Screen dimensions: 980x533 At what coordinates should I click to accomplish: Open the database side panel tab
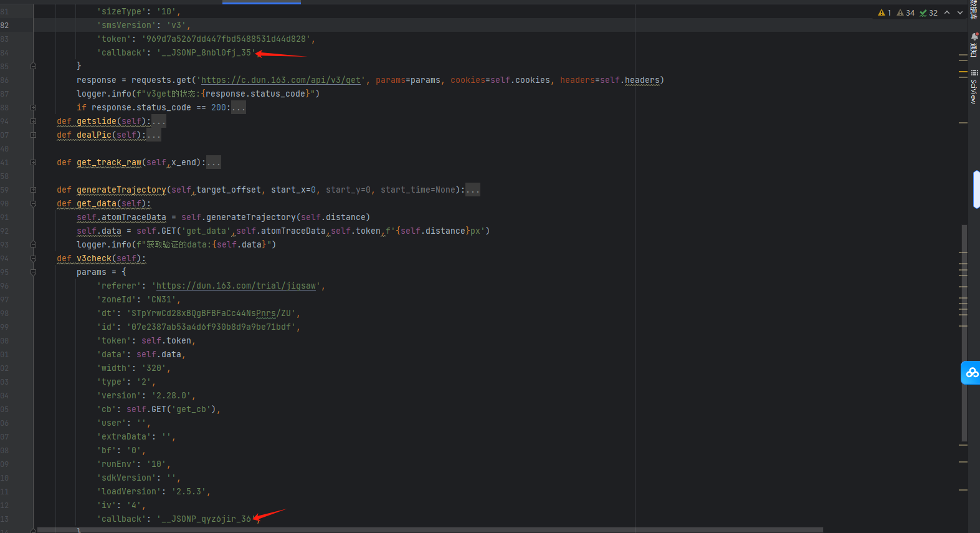click(974, 9)
